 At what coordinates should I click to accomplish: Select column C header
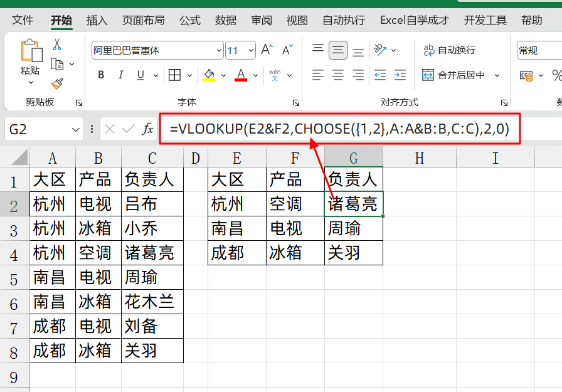(152, 158)
